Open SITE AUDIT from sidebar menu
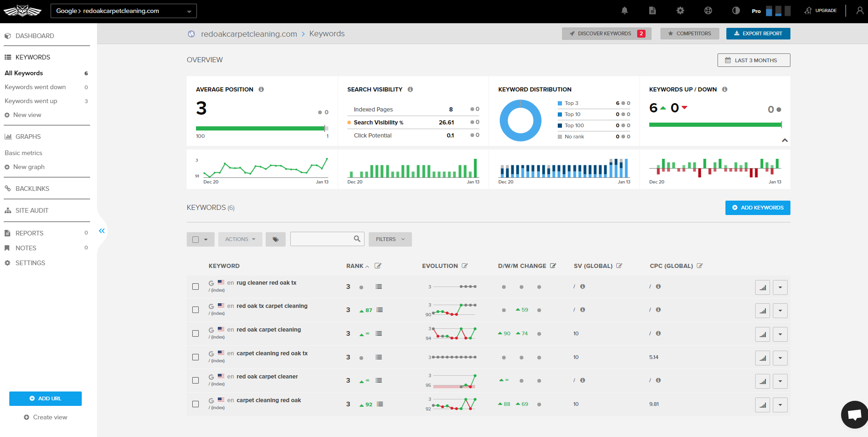The height and width of the screenshot is (437, 868). 32,210
